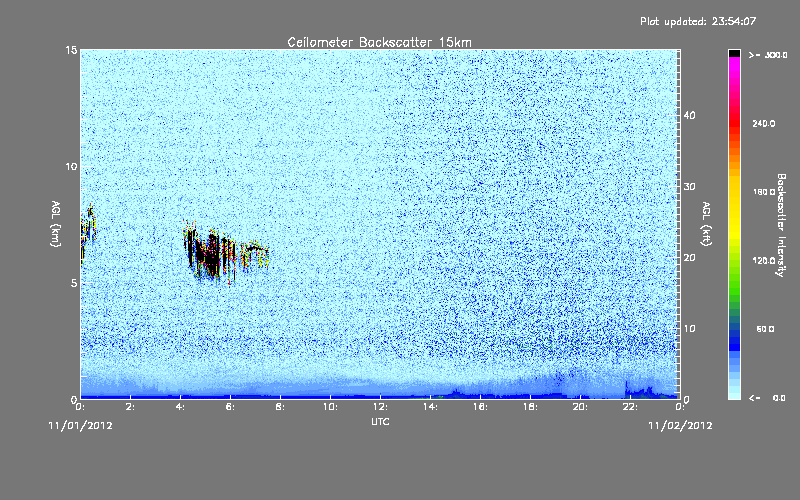Click the "Backscatter Intensity" colorbar title

click(781, 225)
